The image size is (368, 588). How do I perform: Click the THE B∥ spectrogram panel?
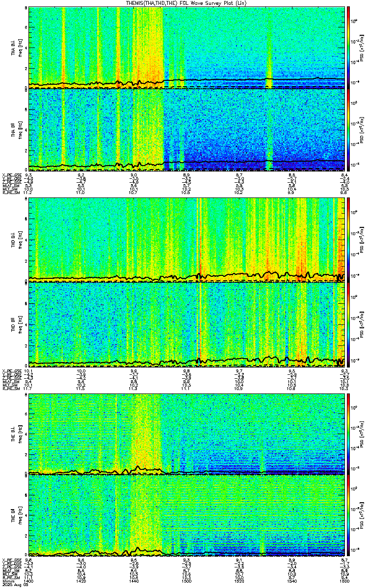pyautogui.click(x=186, y=515)
